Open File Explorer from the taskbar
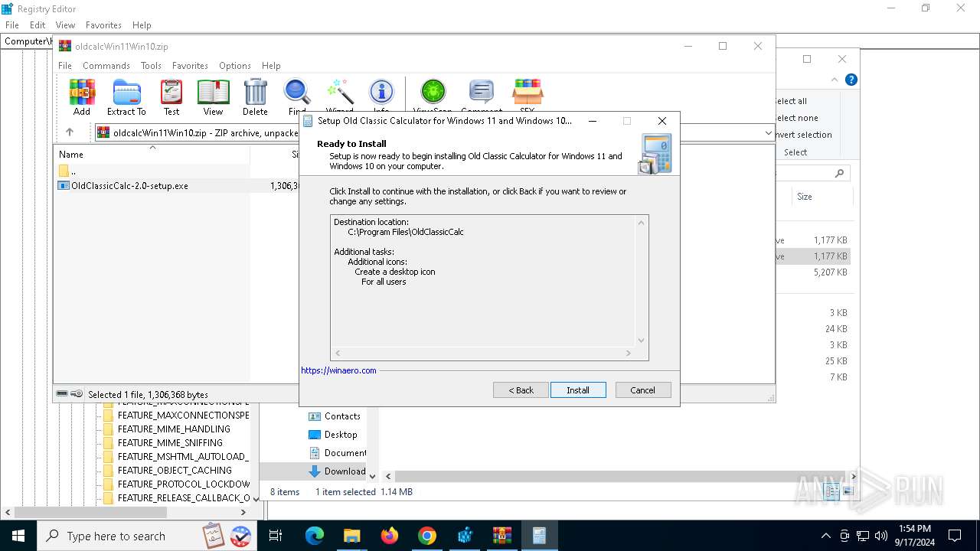Image resolution: width=980 pixels, height=551 pixels. tap(352, 536)
